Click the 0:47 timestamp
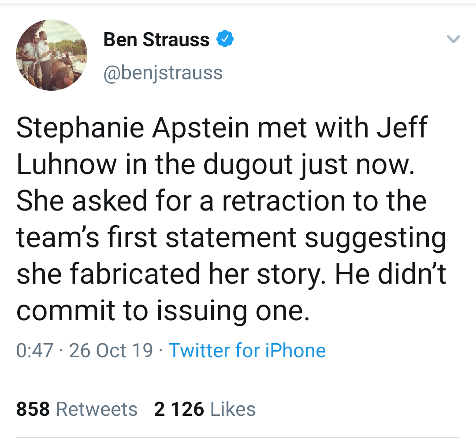 point(35,351)
